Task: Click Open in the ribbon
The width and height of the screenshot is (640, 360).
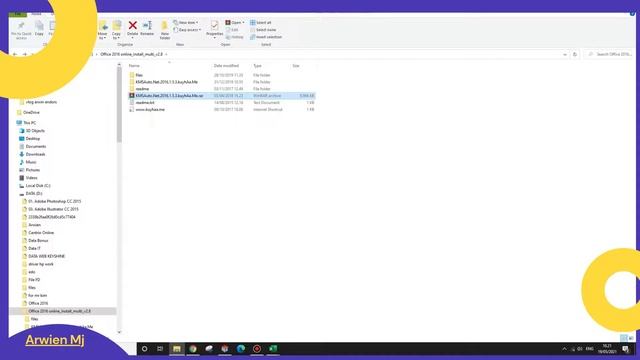Action: [x=235, y=22]
